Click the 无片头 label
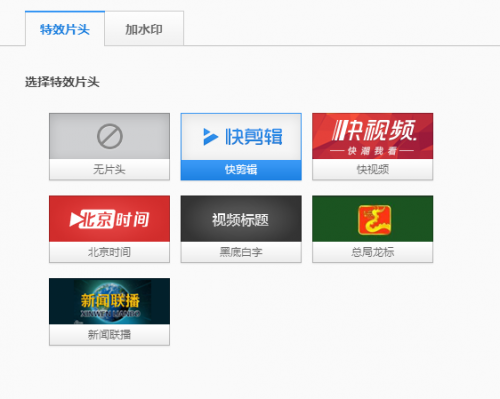This screenshot has height=399, width=500. [109, 170]
